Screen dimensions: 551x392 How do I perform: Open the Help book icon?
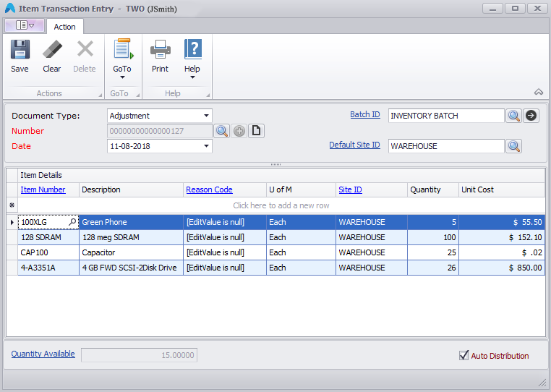pyautogui.click(x=193, y=49)
